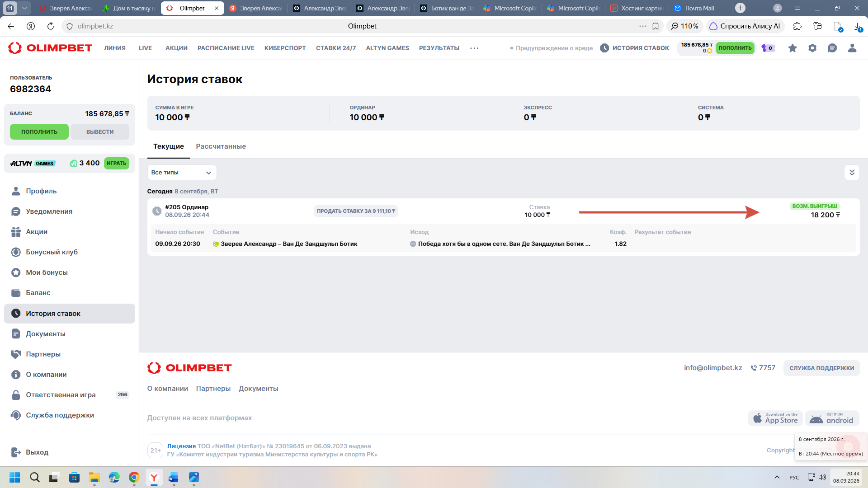Open ЛИНИЯ in top navigation
This screenshot has height=488, width=868.
[115, 48]
